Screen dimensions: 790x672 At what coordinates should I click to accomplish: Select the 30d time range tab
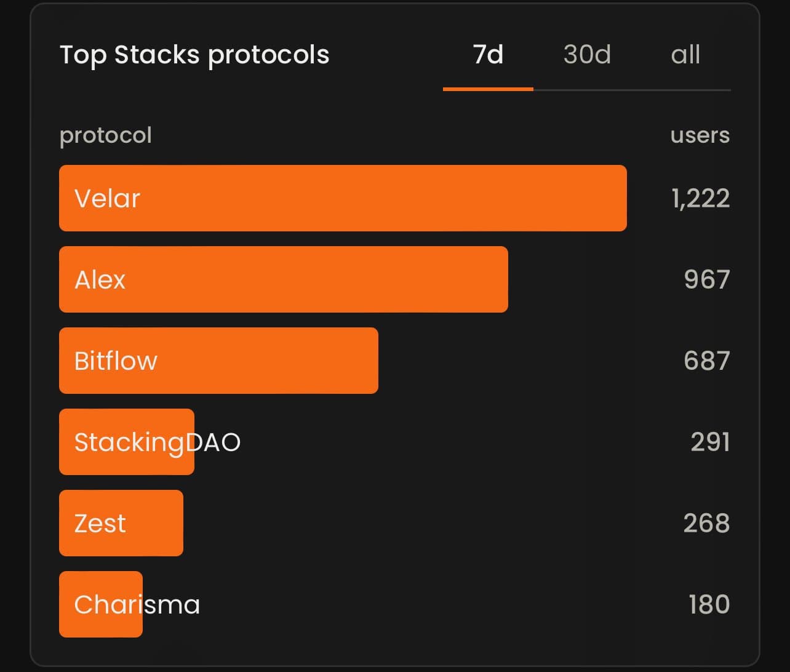pos(587,55)
